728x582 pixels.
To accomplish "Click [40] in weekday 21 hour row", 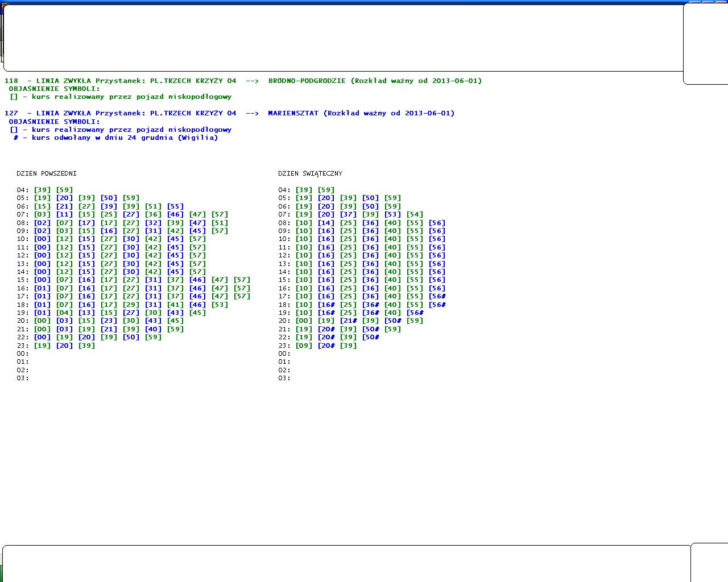I will 154,329.
